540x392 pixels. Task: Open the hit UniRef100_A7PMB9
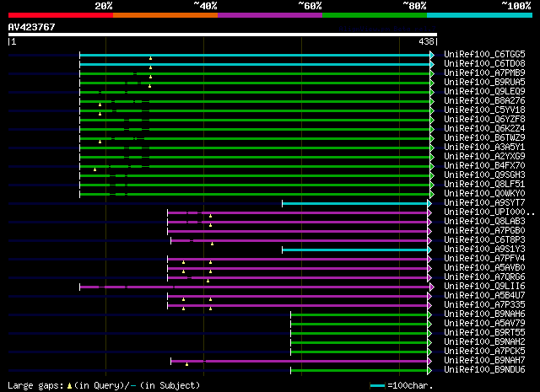click(484, 73)
